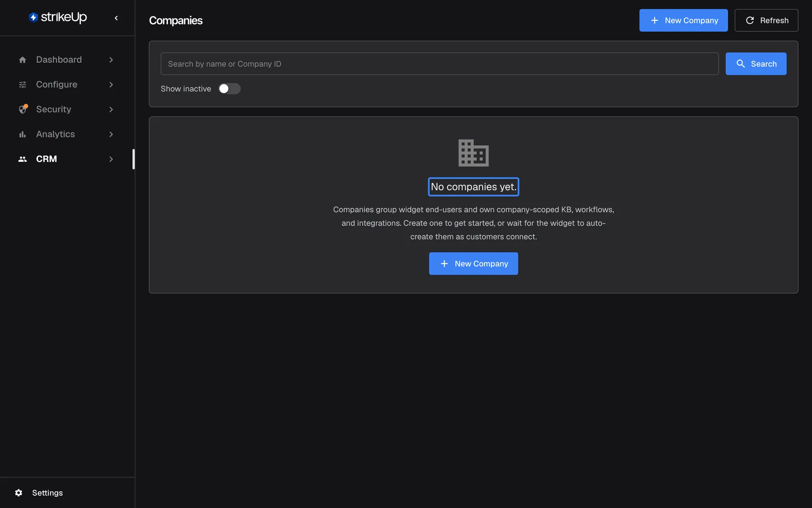Click the building icon in empty state

(474, 153)
